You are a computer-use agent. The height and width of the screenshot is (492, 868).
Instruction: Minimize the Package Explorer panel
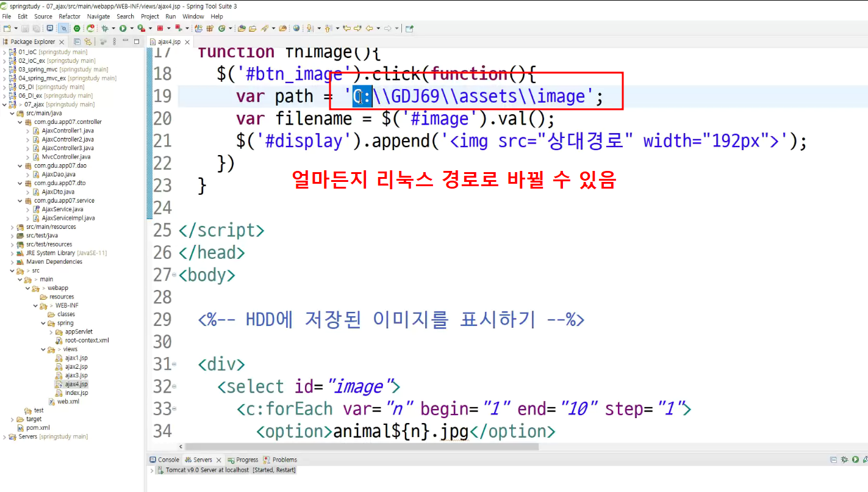click(x=126, y=41)
